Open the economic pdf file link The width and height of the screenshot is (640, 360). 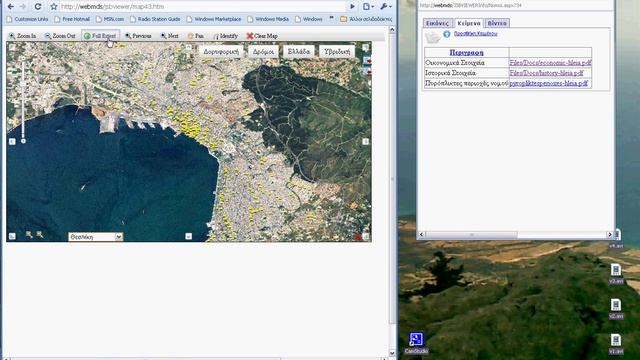[x=550, y=63]
